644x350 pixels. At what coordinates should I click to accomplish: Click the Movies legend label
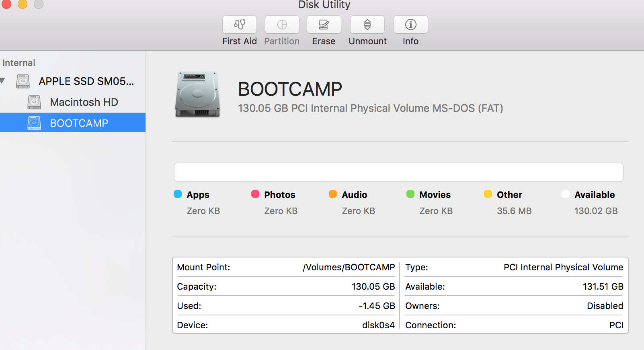click(435, 195)
